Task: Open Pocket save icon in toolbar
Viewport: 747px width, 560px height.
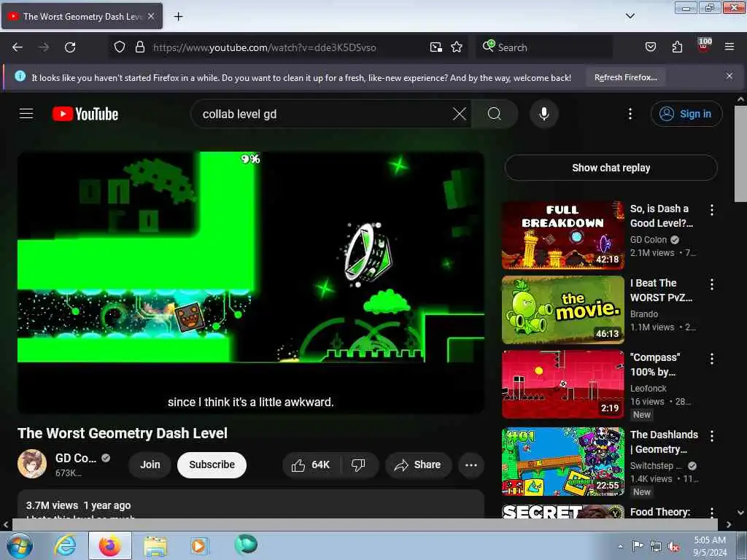Action: click(x=650, y=47)
